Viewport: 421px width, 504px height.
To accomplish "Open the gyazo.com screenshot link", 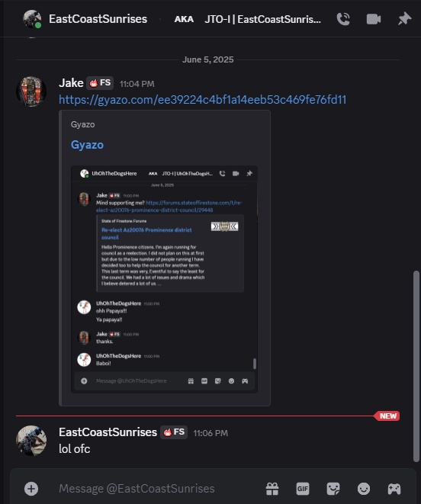I will pyautogui.click(x=203, y=100).
